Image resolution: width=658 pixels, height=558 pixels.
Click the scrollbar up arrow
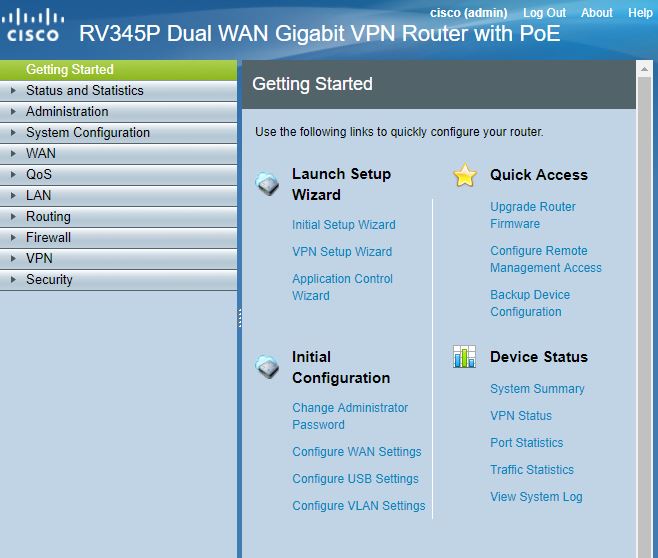click(x=644, y=69)
